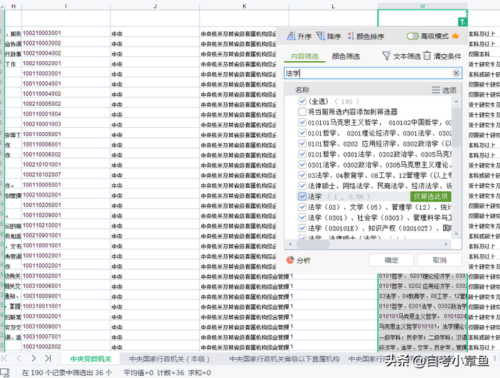The width and height of the screenshot is (500, 378).
Task: Uncheck the 0101哲学、0201理论经济学 item
Action: pos(302,133)
